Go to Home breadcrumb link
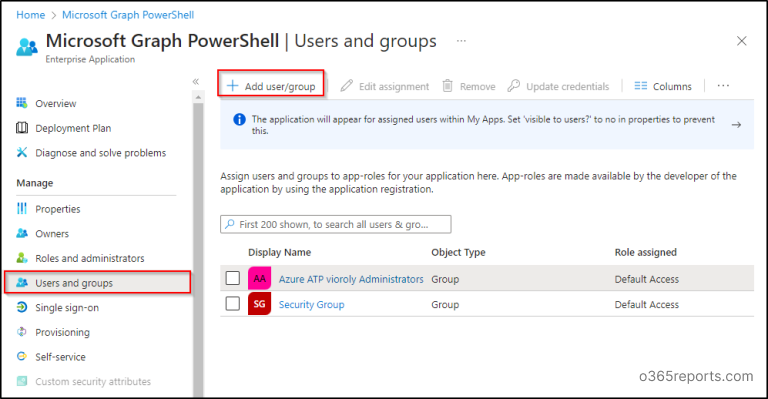The image size is (768, 399). 30,15
